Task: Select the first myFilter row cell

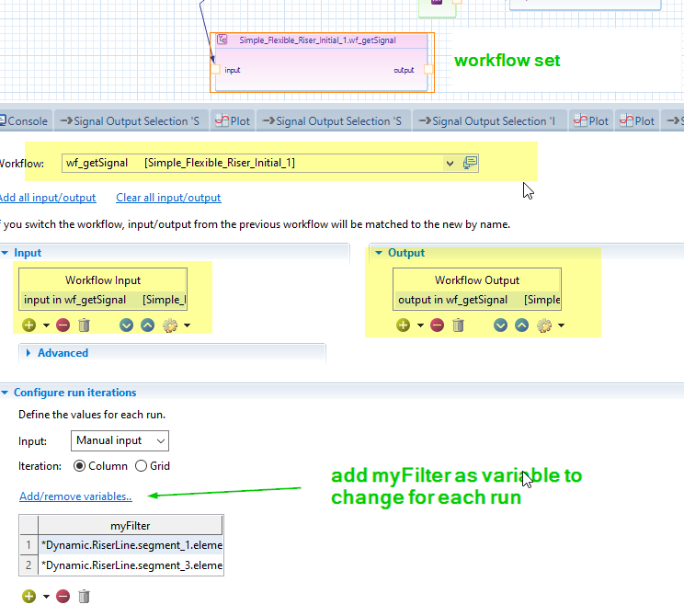Action: pos(131,545)
